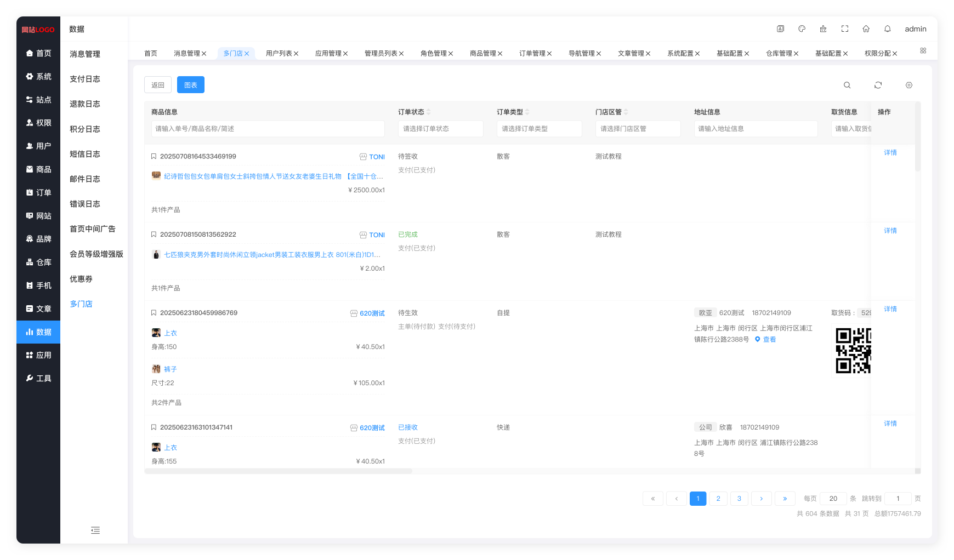Click the clear cache broom icon
954x560 pixels.
[x=823, y=29]
